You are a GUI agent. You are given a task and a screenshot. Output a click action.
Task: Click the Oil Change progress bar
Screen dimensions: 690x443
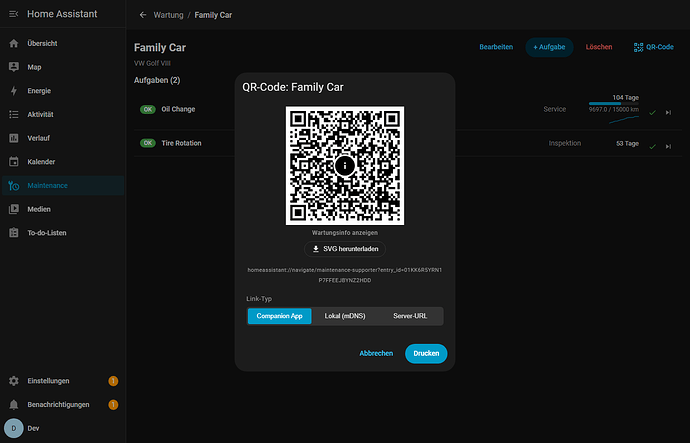pos(614,104)
